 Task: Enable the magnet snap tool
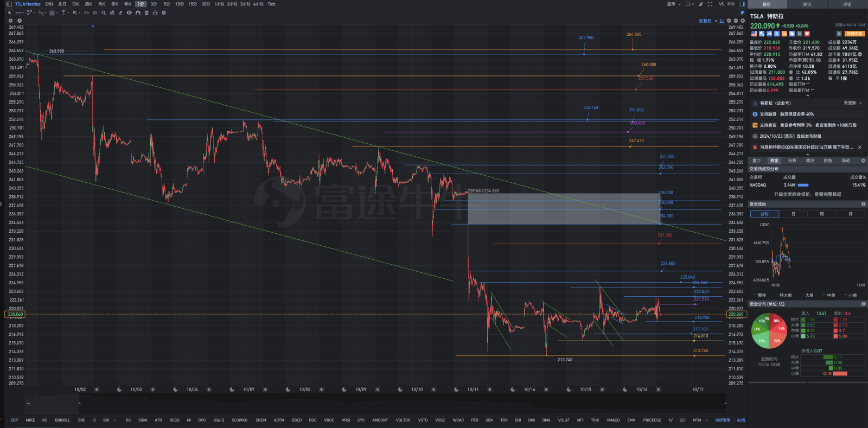pos(138,12)
